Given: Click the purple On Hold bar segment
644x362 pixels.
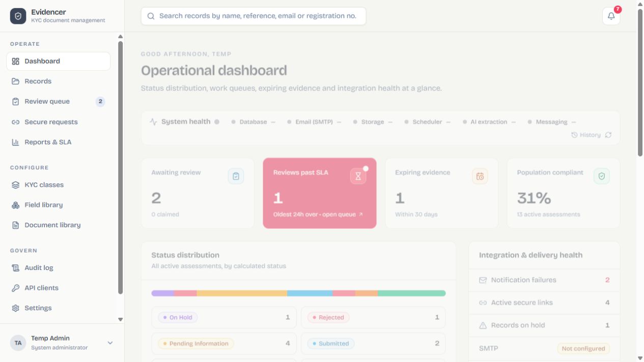Looking at the screenshot, I should [163, 293].
